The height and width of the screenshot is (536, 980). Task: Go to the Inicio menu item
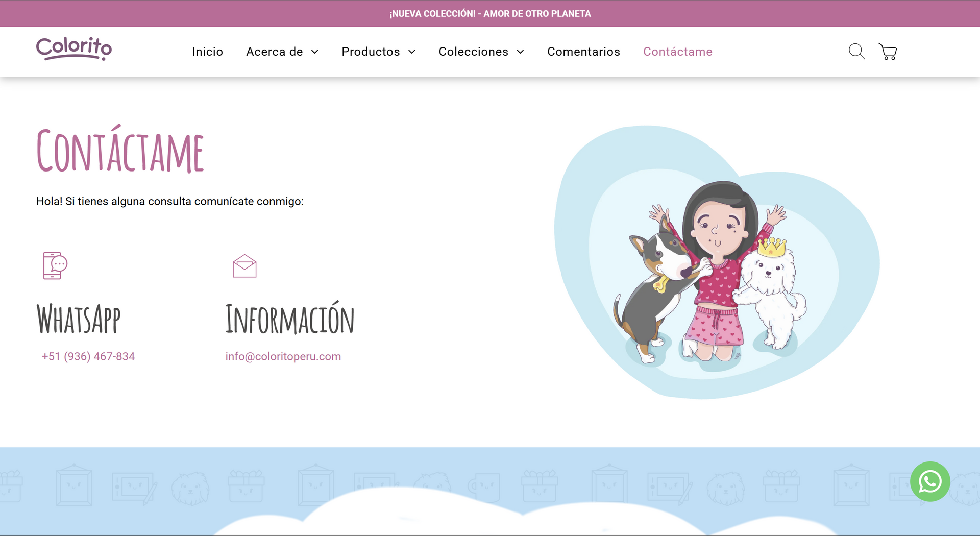pos(207,52)
